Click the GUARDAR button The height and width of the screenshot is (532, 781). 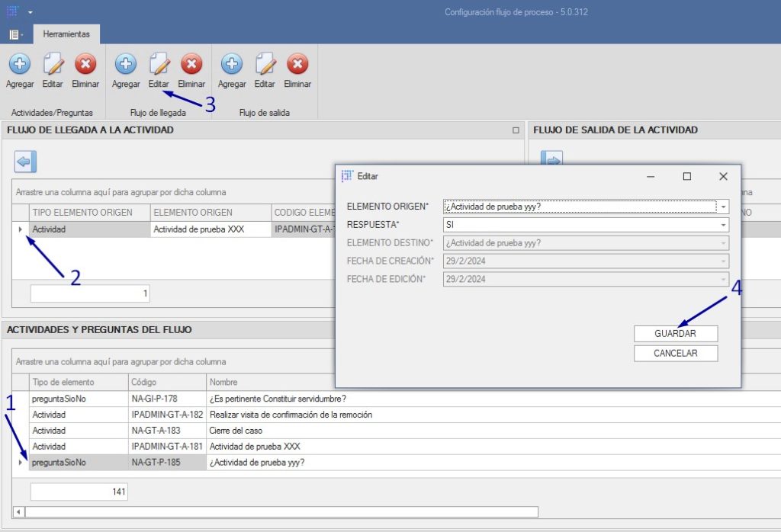pyautogui.click(x=675, y=334)
